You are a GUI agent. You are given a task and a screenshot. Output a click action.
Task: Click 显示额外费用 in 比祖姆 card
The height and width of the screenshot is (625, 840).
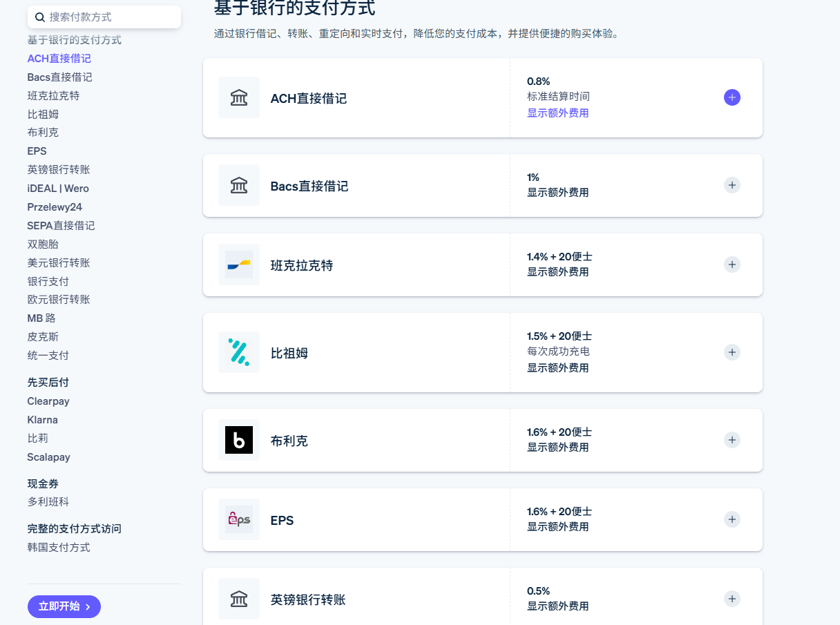tap(558, 368)
